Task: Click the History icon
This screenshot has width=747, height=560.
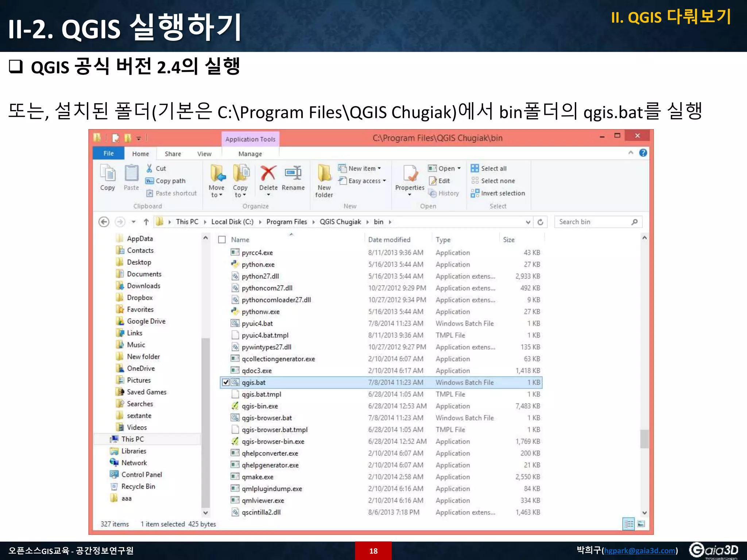Action: click(x=433, y=193)
